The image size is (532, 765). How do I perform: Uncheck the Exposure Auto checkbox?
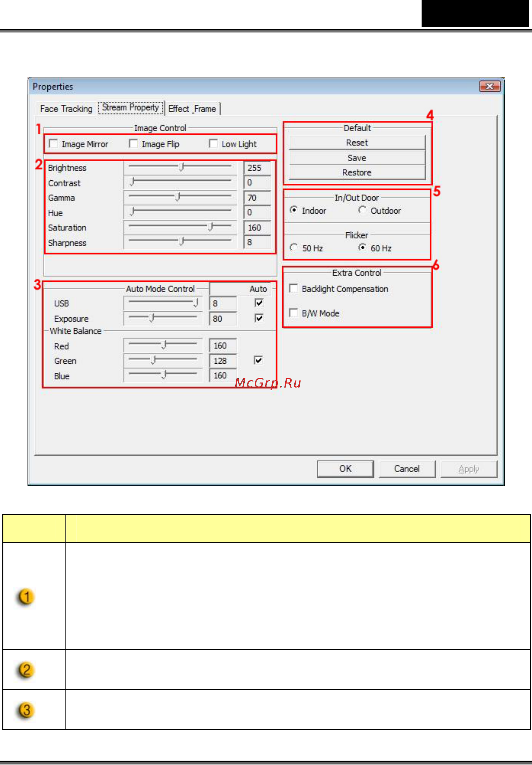pyautogui.click(x=259, y=318)
